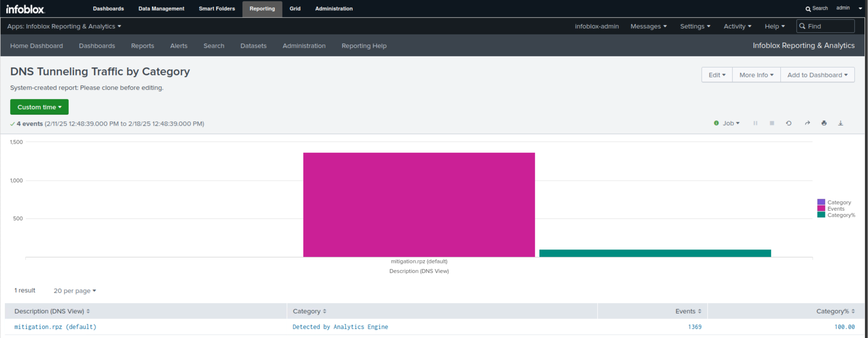Click mitigation.rpz (default) table link

tap(55, 327)
